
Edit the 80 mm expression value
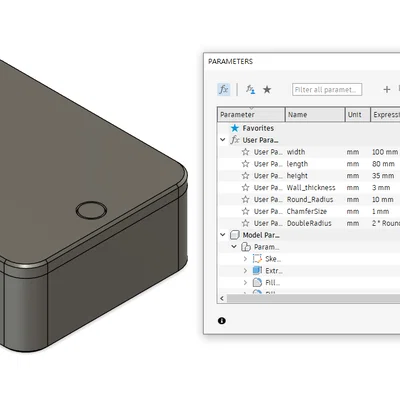click(x=383, y=164)
